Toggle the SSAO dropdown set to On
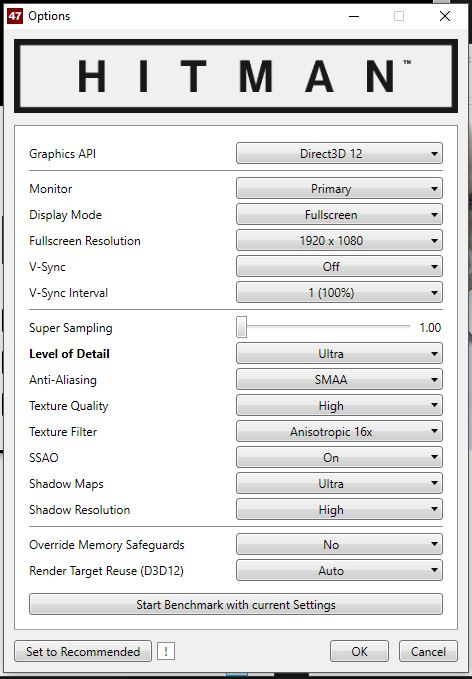This screenshot has width=472, height=679. [339, 457]
